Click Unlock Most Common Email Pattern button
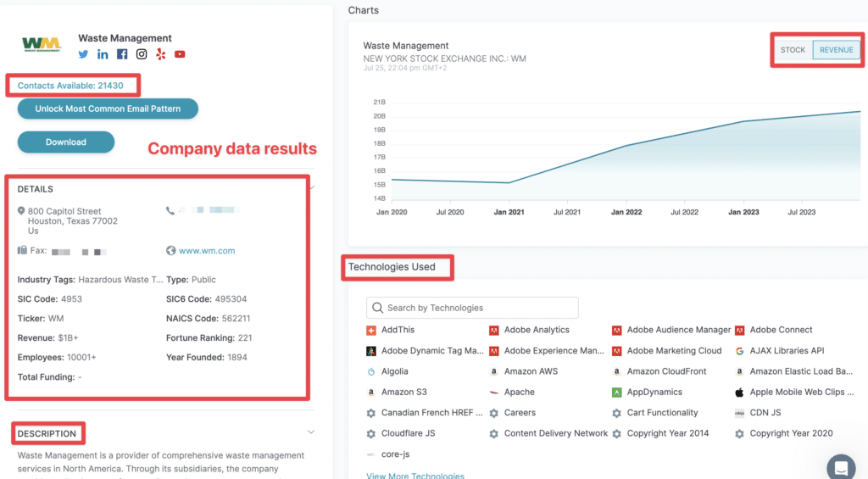The width and height of the screenshot is (868, 479). pyautogui.click(x=108, y=109)
